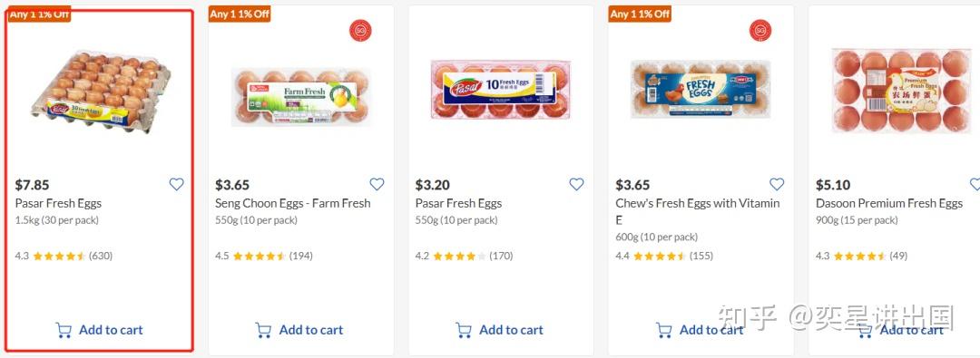Open Chew's Fresh Eggs with Vitamin E title
980x358 pixels.
click(x=698, y=211)
